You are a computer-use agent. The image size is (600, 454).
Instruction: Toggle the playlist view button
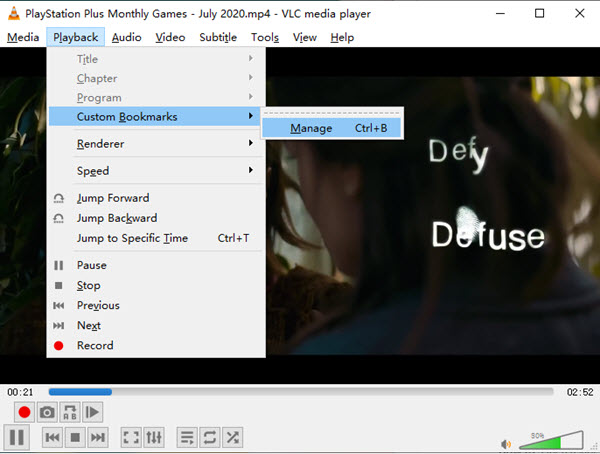[x=187, y=437]
